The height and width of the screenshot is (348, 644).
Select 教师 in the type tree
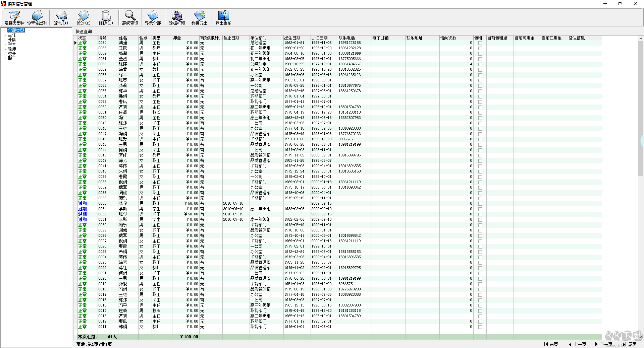tap(12, 49)
